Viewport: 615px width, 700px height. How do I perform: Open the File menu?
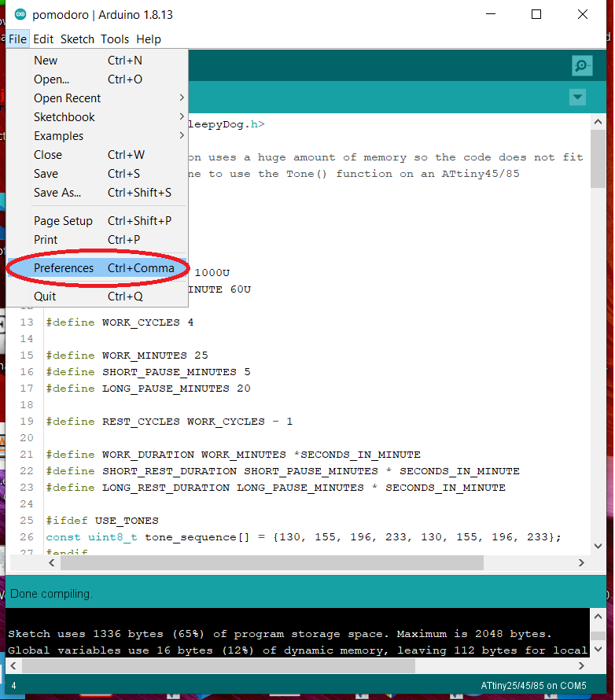17,39
